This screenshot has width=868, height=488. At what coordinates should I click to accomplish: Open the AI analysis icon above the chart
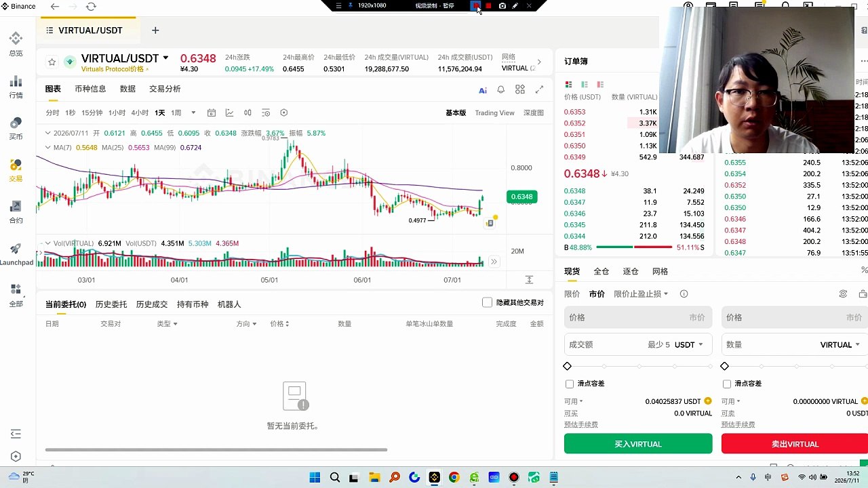(483, 89)
